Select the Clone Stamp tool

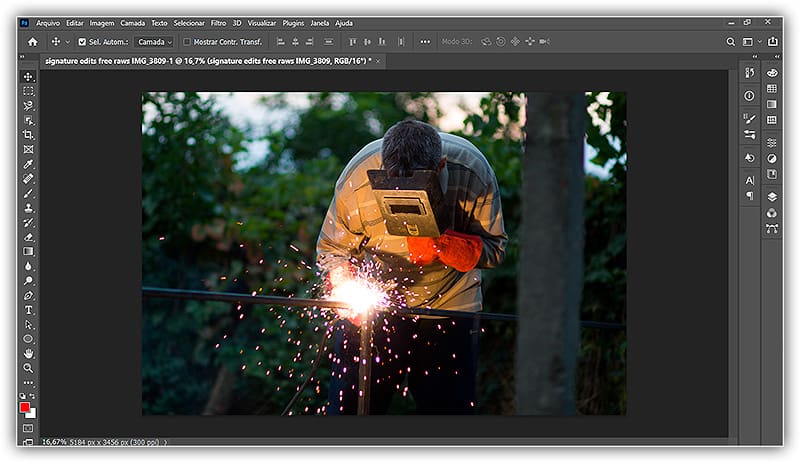28,208
